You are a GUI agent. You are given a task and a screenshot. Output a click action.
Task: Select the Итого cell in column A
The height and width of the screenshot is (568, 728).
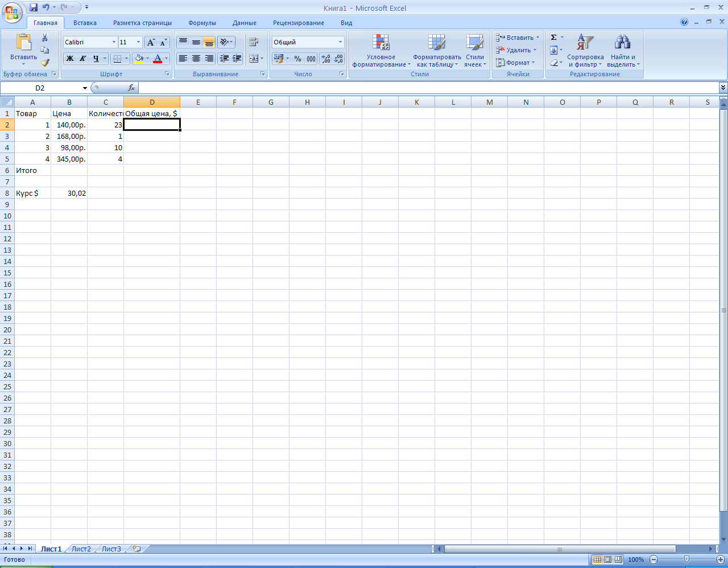(32, 170)
